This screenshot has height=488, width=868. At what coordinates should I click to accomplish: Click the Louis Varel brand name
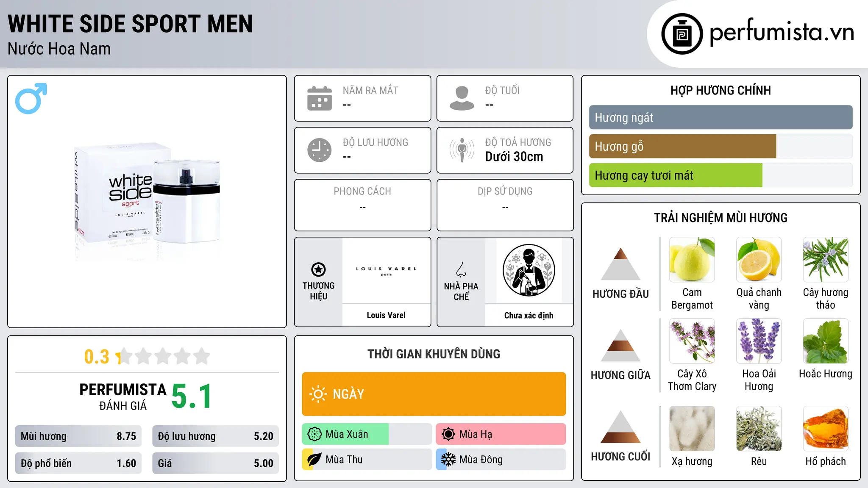pyautogui.click(x=386, y=315)
